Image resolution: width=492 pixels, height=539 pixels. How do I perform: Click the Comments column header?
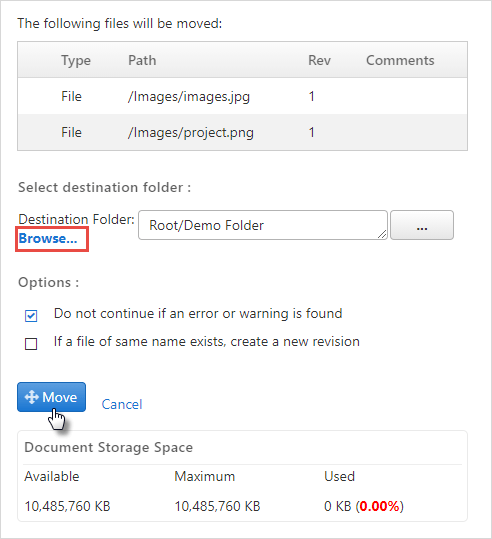400,60
